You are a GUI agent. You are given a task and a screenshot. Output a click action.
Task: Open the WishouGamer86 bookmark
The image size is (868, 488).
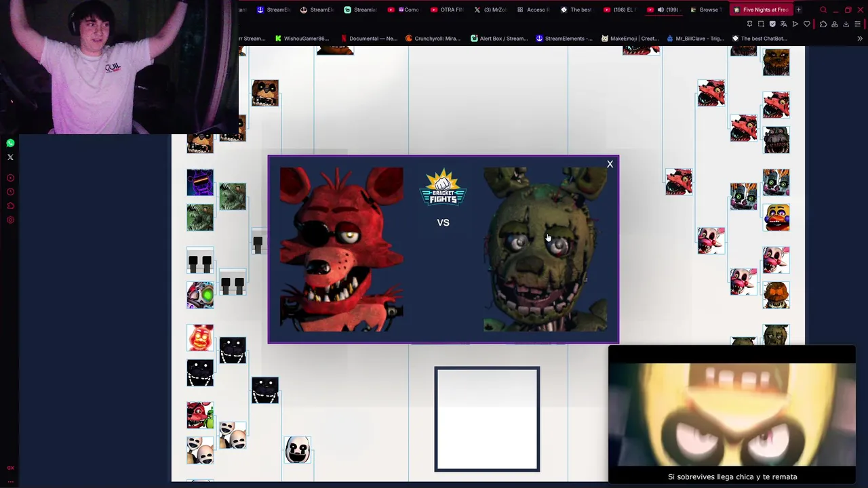pos(302,39)
